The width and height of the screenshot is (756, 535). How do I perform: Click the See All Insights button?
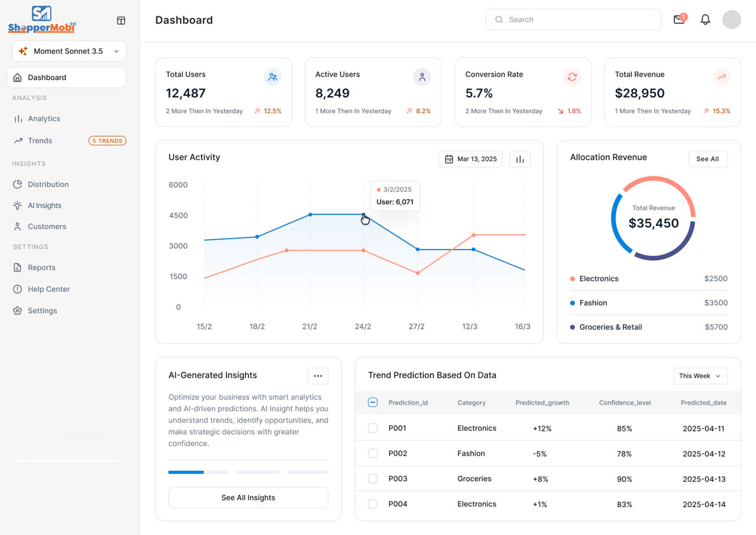[248, 497]
